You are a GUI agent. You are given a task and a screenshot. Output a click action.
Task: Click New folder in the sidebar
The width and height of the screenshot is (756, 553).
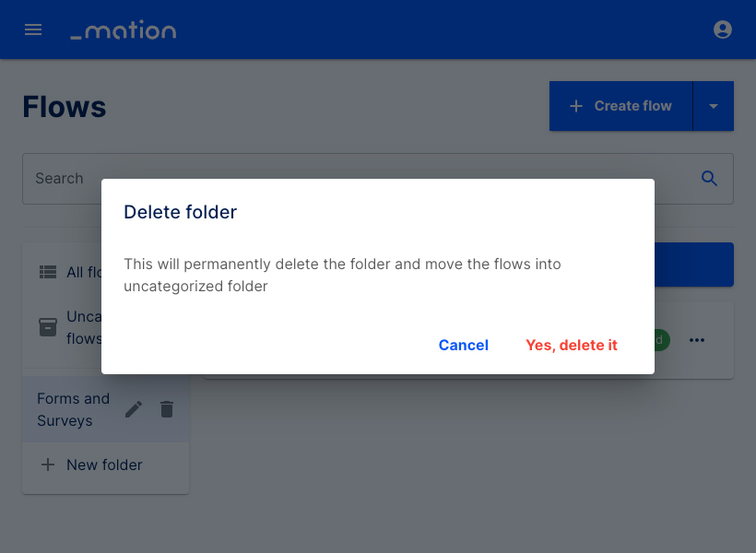[x=103, y=465]
